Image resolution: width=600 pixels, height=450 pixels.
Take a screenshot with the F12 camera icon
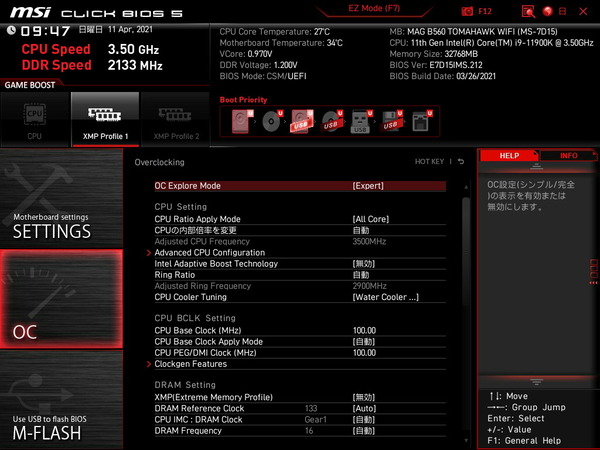pos(467,11)
